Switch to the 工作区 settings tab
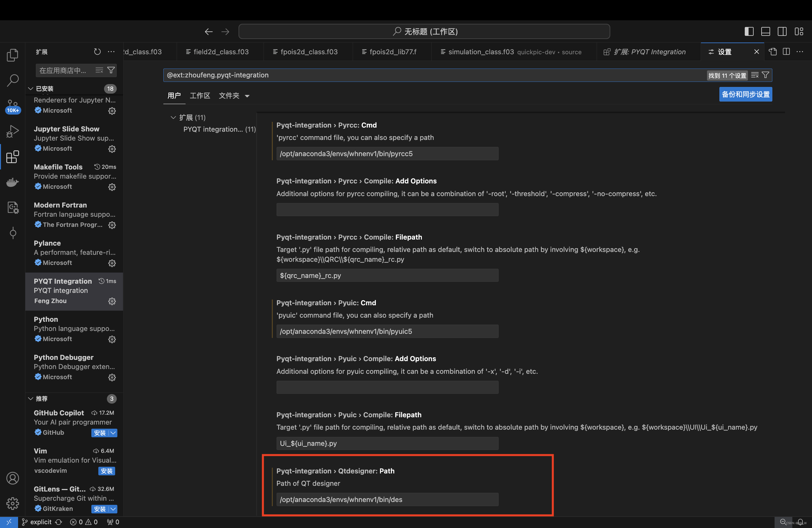The width and height of the screenshot is (812, 528). 200,96
